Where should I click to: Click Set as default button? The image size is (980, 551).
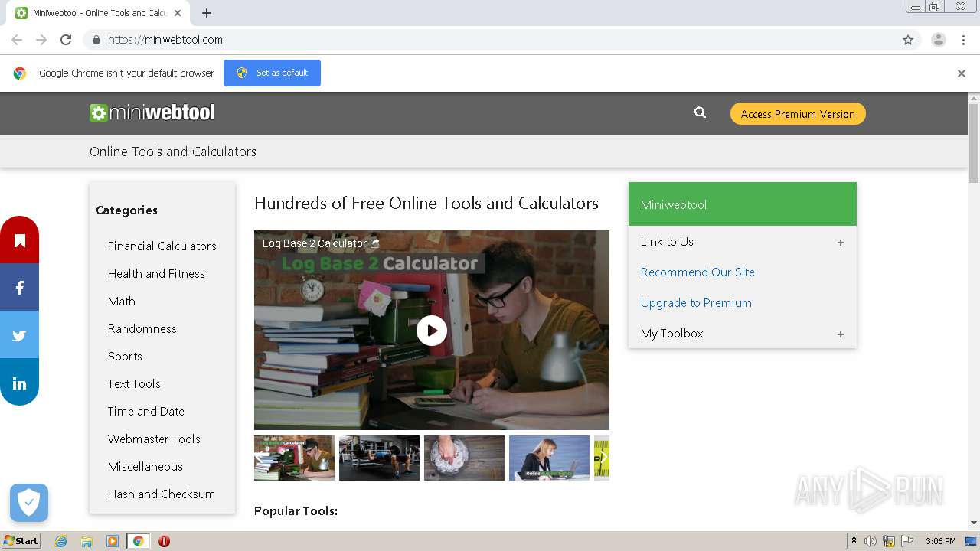pyautogui.click(x=272, y=73)
